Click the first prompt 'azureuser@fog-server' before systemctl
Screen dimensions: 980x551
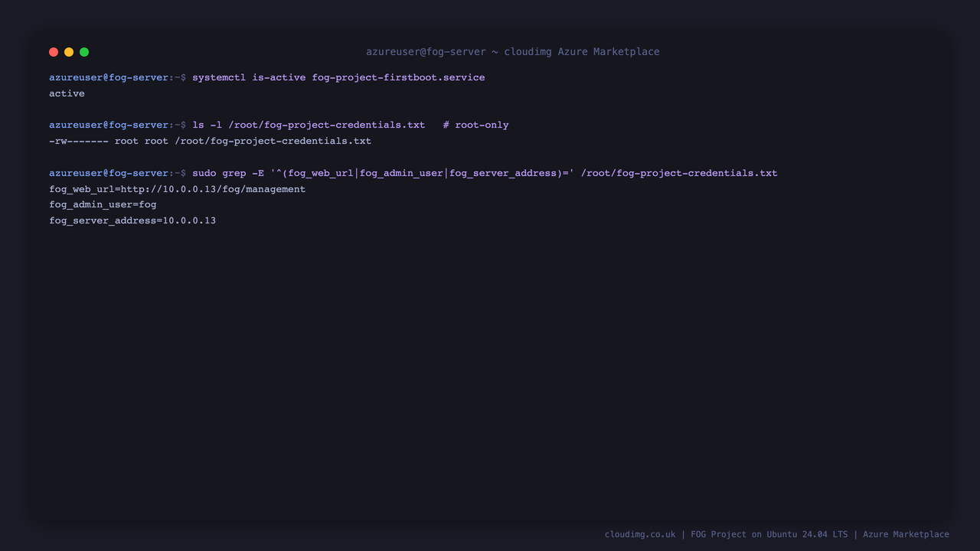pyautogui.click(x=109, y=77)
